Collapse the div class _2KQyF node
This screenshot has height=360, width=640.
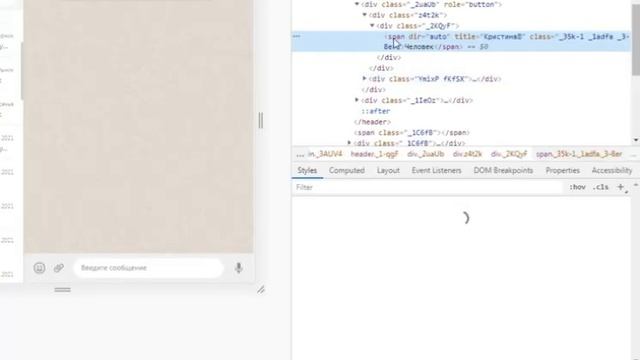[372, 25]
